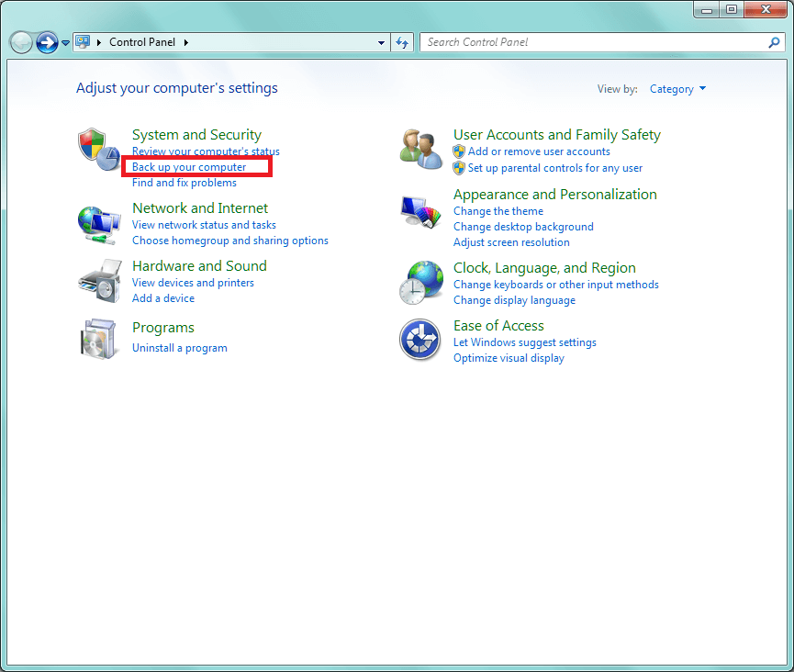
Task: Expand the arrow before Control Panel breadcrumb
Action: tap(99, 42)
